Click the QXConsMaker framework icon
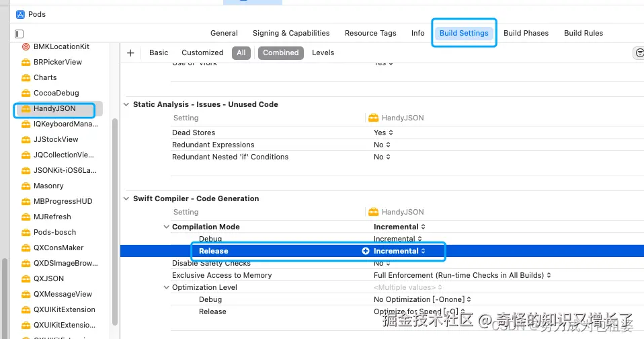This screenshot has width=644, height=339. 26,248
